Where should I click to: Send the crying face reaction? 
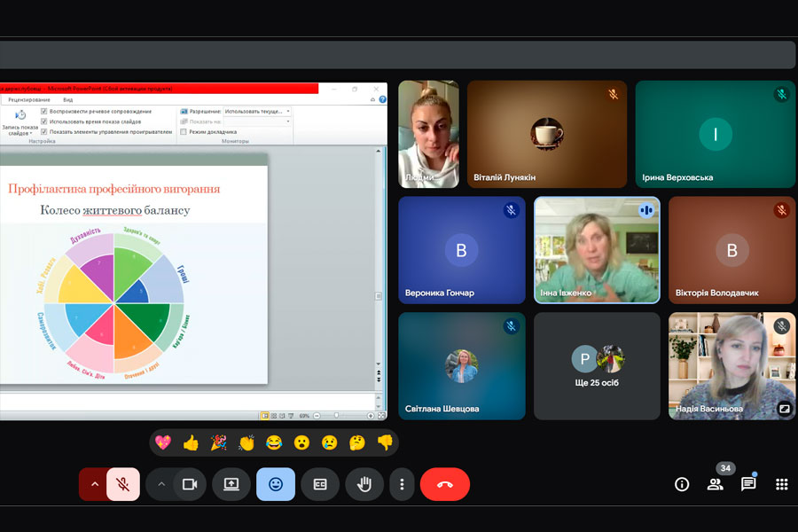click(329, 443)
